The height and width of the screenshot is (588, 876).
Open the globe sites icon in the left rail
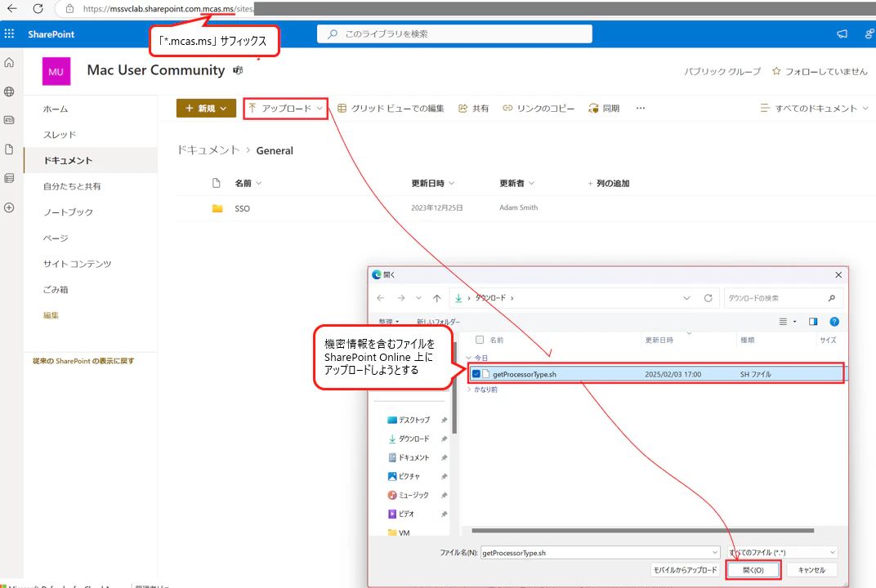(9, 91)
